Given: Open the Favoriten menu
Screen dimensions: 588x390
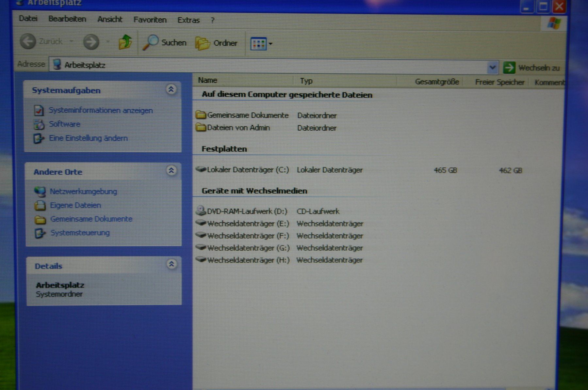Looking at the screenshot, I should pos(150,20).
